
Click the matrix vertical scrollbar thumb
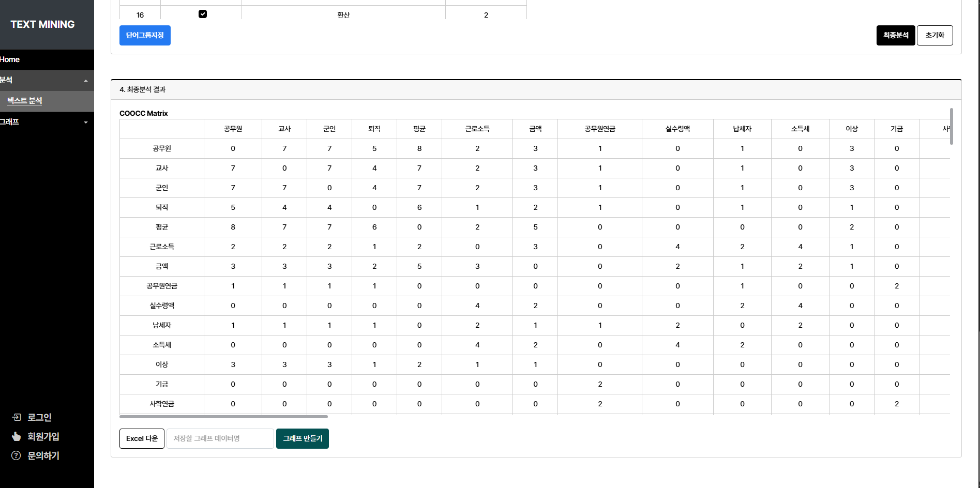(x=951, y=127)
